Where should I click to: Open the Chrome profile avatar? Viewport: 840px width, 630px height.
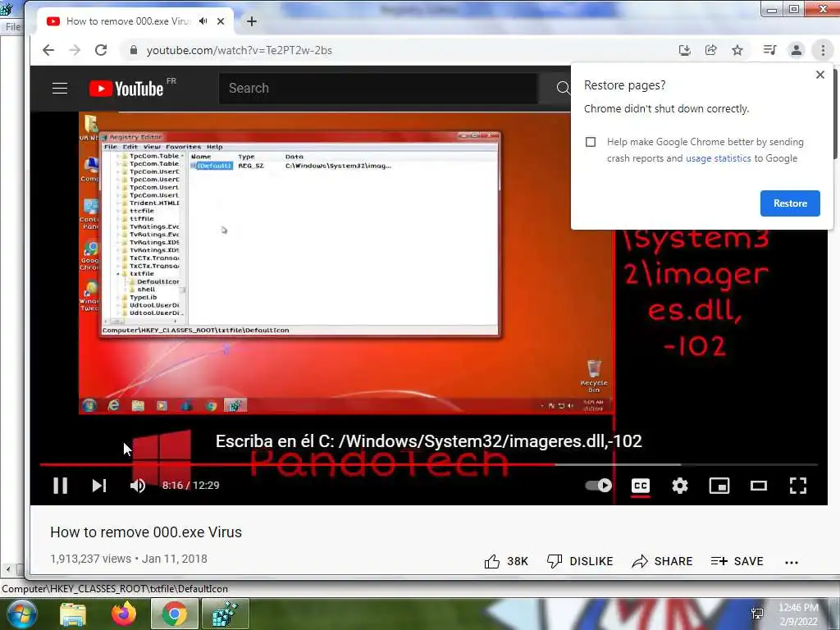(797, 50)
